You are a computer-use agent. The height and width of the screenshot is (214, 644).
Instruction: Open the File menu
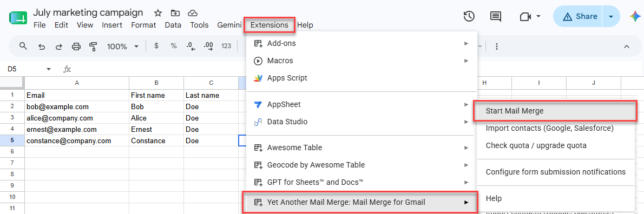(x=40, y=25)
